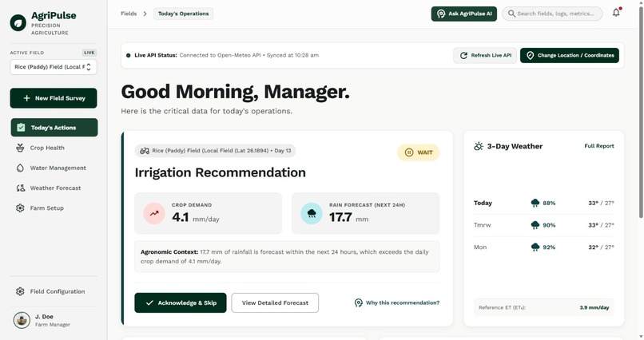Screen dimensions: 644x340
Task: Click the location pin icon in Change Location
Action: tap(531, 55)
